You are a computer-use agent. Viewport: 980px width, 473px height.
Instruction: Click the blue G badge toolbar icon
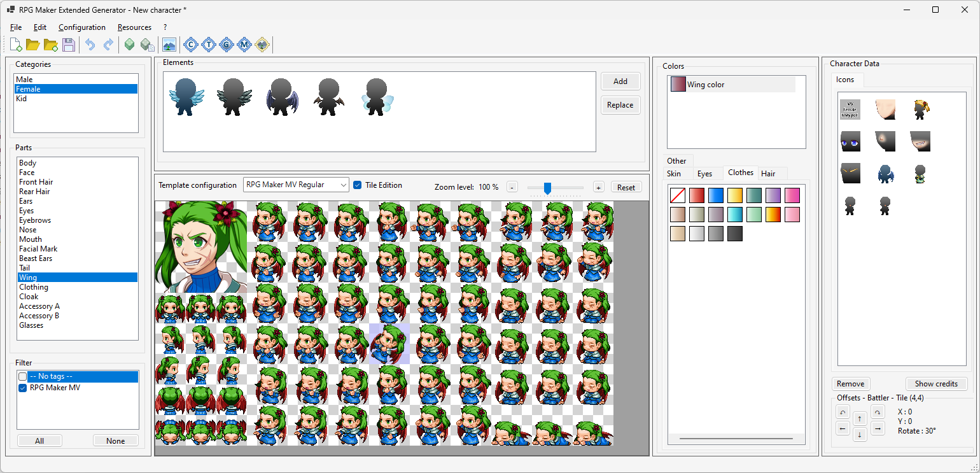click(227, 45)
